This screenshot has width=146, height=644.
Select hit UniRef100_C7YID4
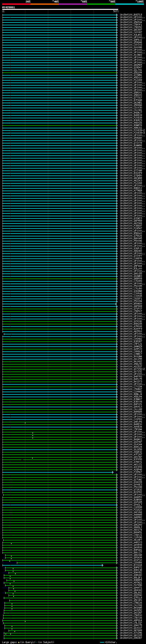pyautogui.click(x=131, y=387)
